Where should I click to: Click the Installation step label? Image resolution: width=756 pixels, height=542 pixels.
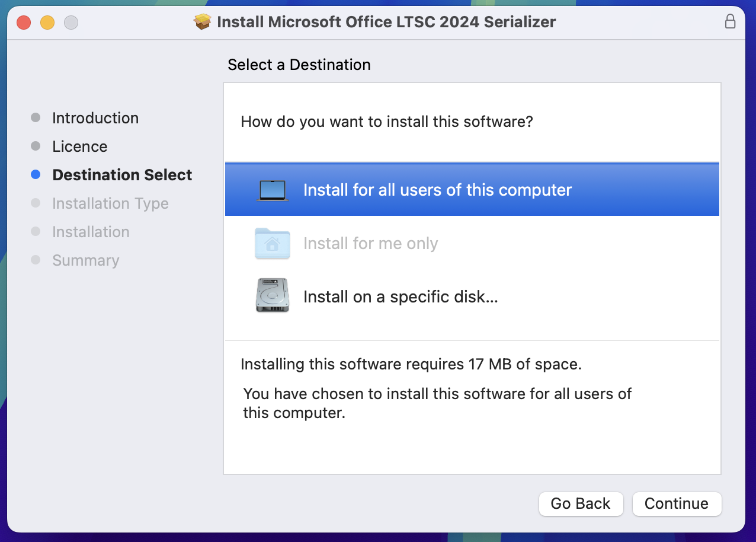pos(91,232)
